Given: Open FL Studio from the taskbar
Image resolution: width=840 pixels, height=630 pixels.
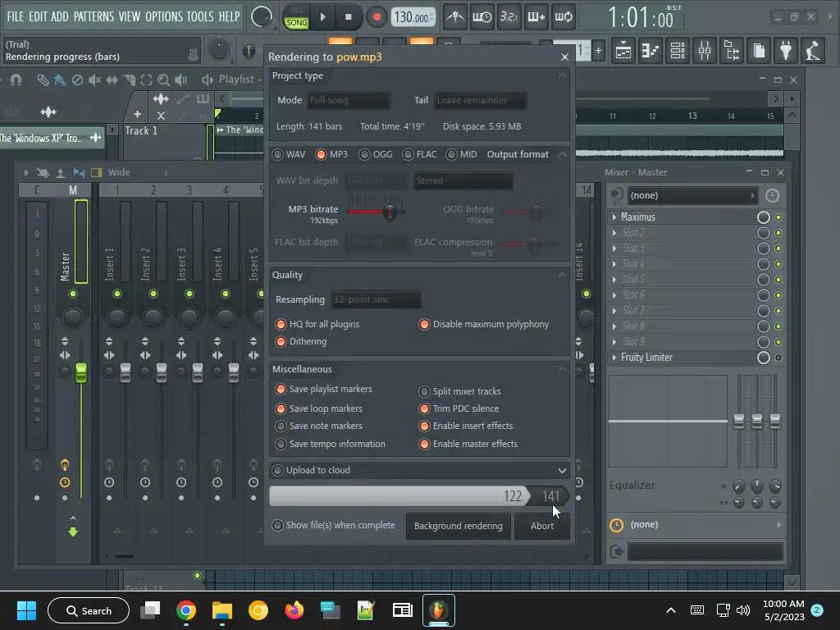Looking at the screenshot, I should pyautogui.click(x=438, y=610).
